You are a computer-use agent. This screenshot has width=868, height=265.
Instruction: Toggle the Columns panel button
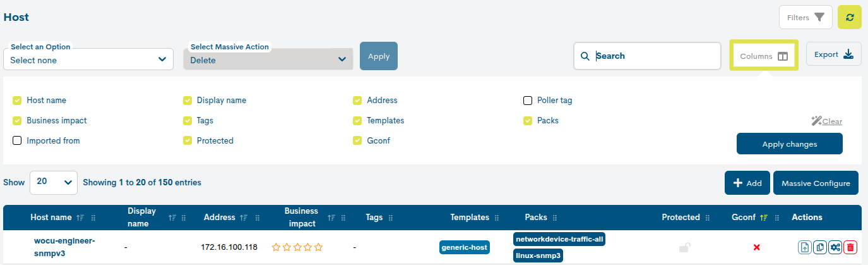click(x=764, y=56)
